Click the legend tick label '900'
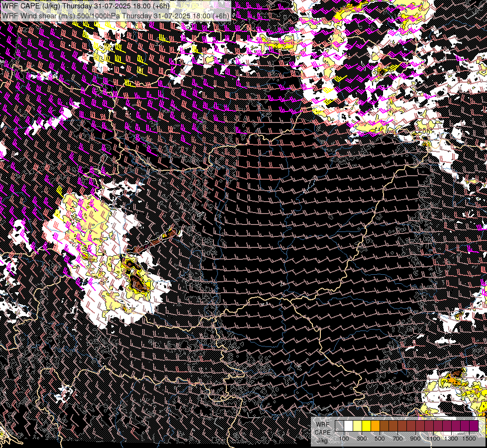The width and height of the screenshot is (487, 448). (415, 439)
